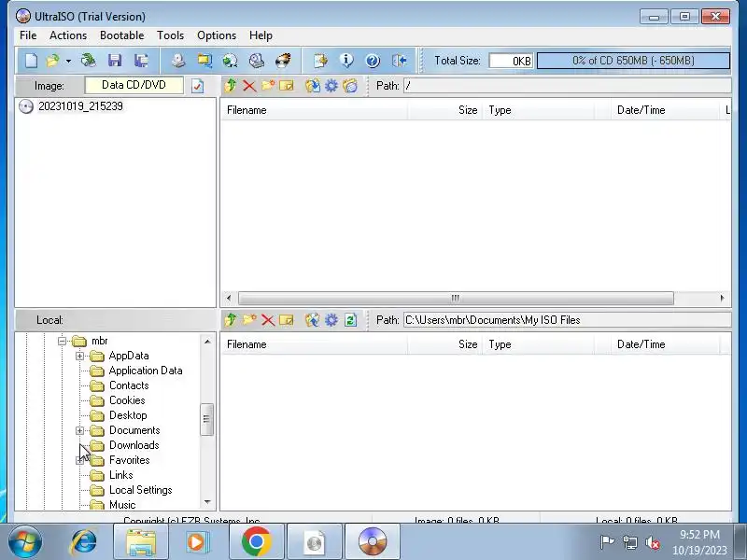Click the Local Path field with My ISO Files
747x560 pixels.
(567, 320)
